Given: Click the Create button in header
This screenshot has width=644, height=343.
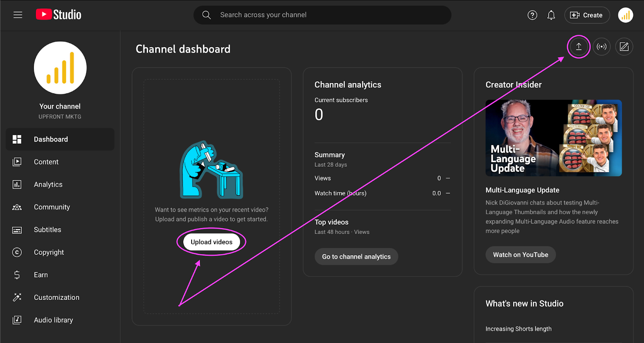Looking at the screenshot, I should coord(587,15).
